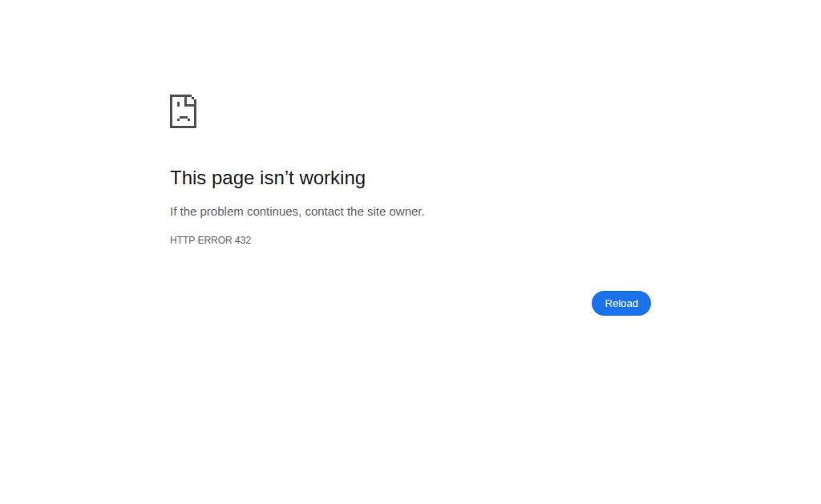
Task: Click the word "This" starting the heading
Action: pos(188,178)
